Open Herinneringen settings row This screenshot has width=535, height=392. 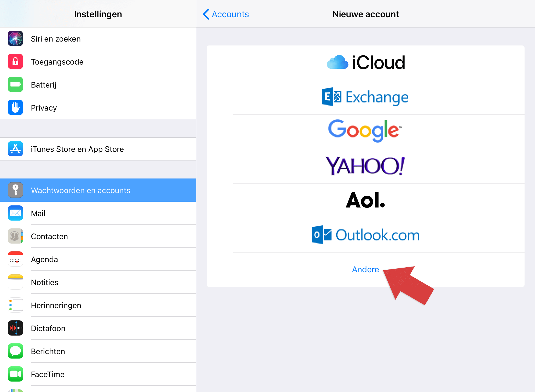[x=98, y=305]
